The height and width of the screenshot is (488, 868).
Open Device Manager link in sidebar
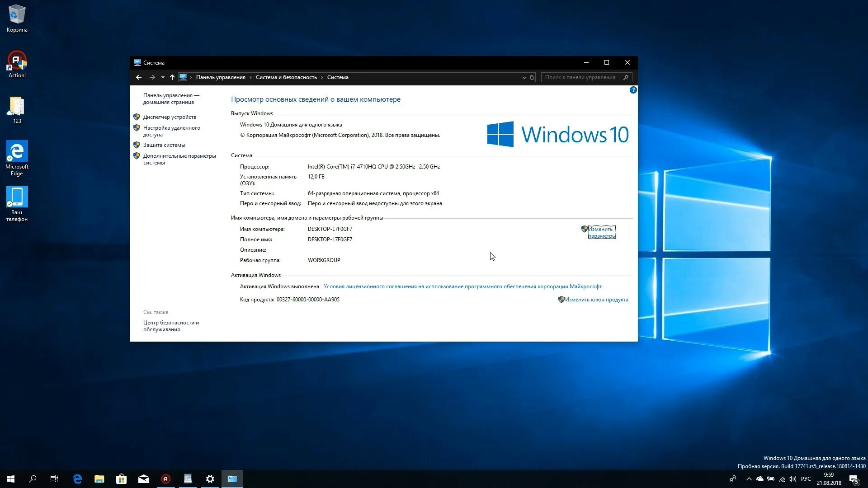pyautogui.click(x=170, y=117)
